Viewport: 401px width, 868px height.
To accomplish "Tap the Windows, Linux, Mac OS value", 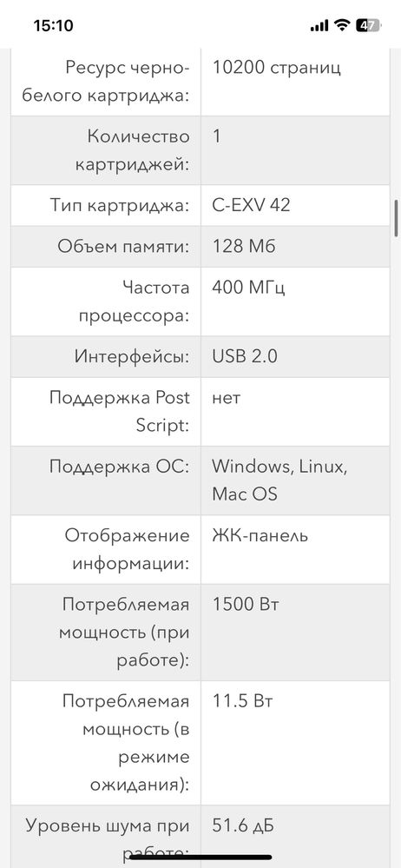I will coord(279,480).
